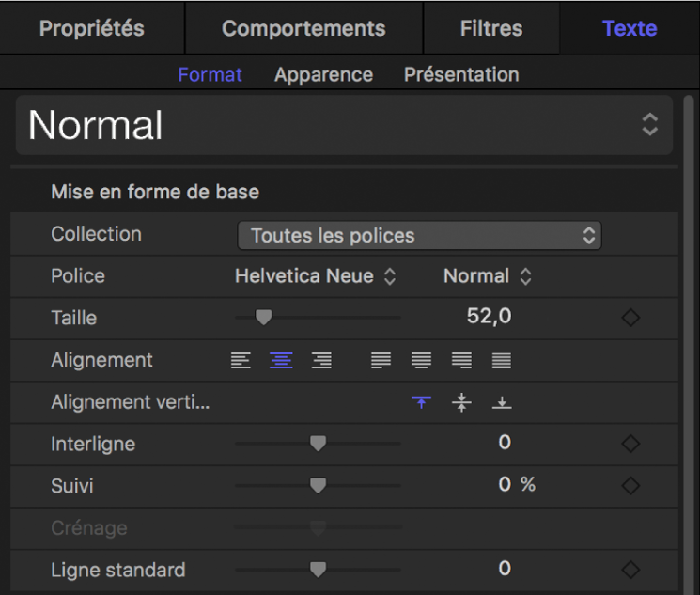Choose justify-right alignment icon
This screenshot has height=595, width=700.
461,360
